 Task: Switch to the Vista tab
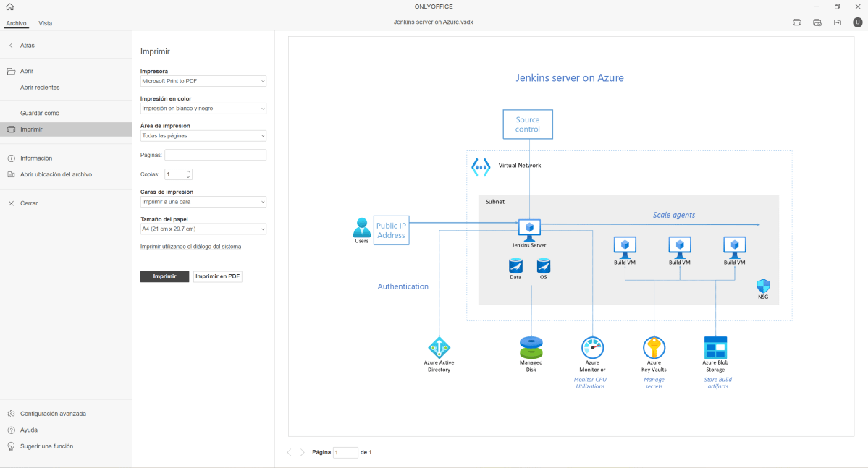(45, 23)
